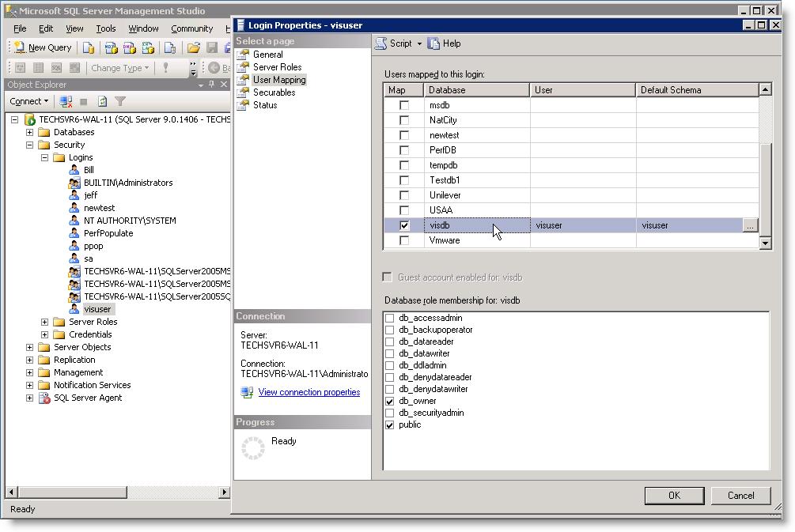
Task: Open View connection properties link
Action: [309, 392]
